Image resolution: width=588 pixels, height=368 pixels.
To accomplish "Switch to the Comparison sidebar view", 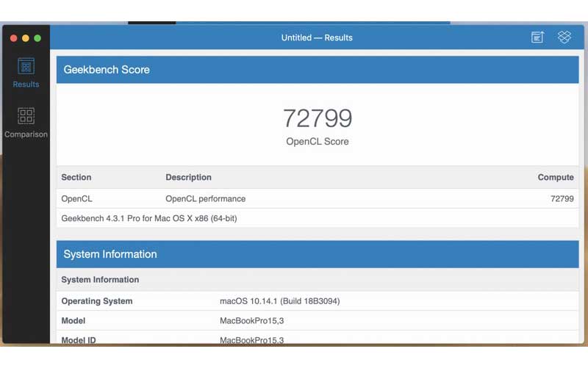I will [x=26, y=123].
